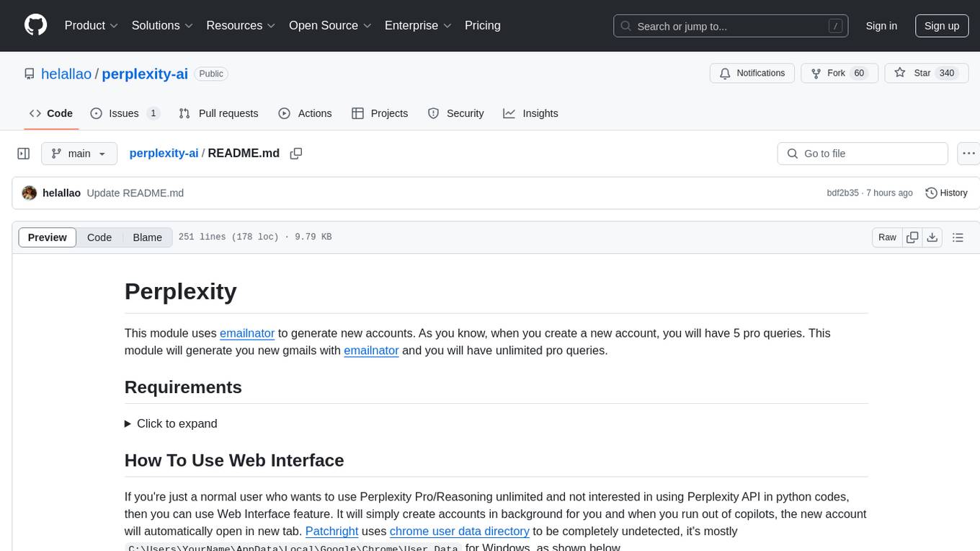The image size is (980, 551).
Task: Switch to the Pull requests tab
Action: coord(218,113)
